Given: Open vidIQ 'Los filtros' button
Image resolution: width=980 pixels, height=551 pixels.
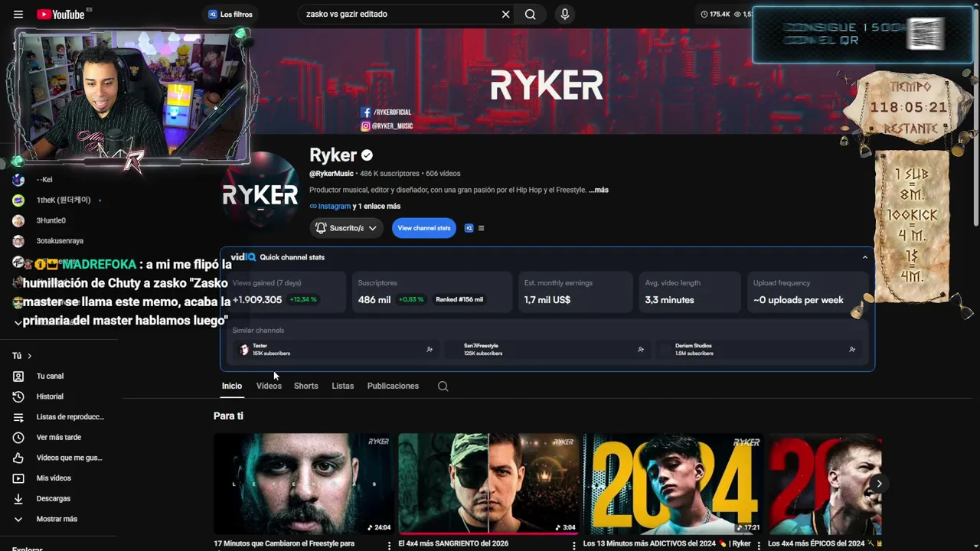Looking at the screenshot, I should 230,15.
